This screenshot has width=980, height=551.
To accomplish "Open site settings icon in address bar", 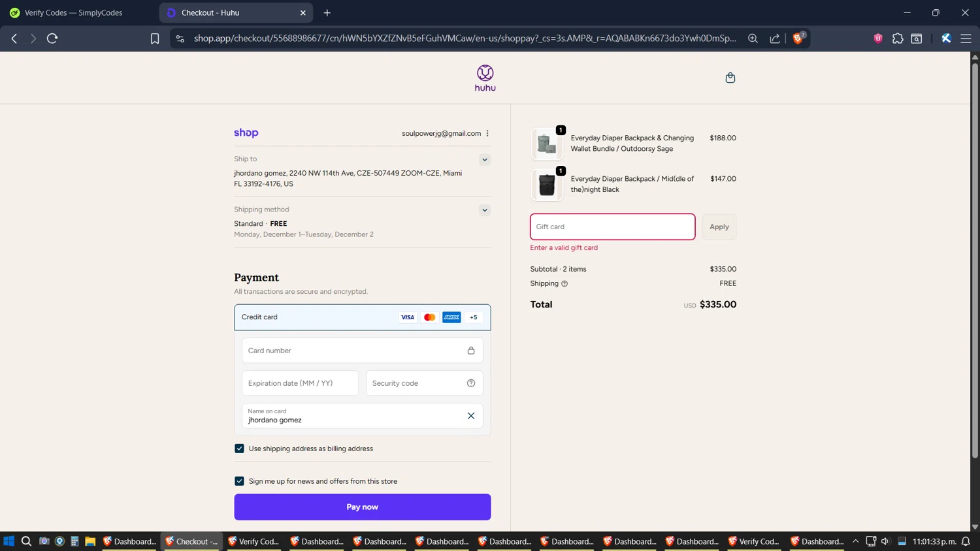I will (180, 39).
